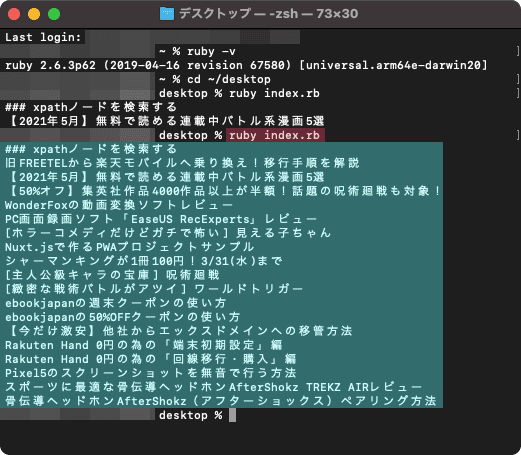Click the Nuxt.jsで作るPWA line

pyautogui.click(x=129, y=247)
